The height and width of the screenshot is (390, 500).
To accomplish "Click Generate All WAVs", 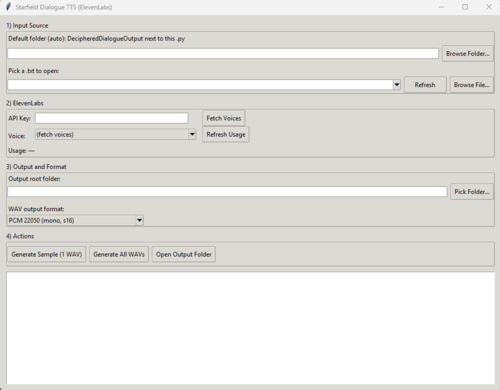I will (x=119, y=254).
